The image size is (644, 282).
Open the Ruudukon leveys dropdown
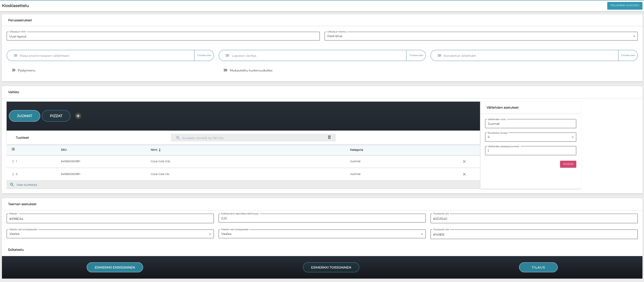[x=531, y=137]
